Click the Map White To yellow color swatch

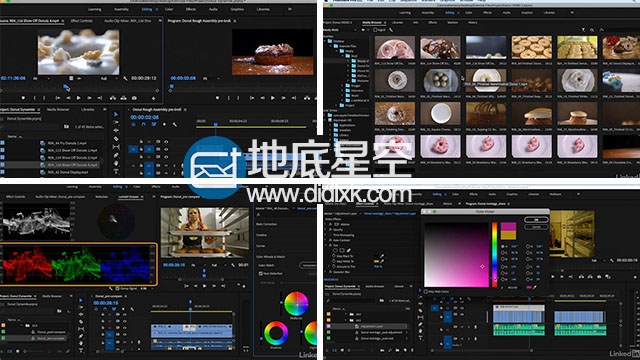[x=376, y=261]
